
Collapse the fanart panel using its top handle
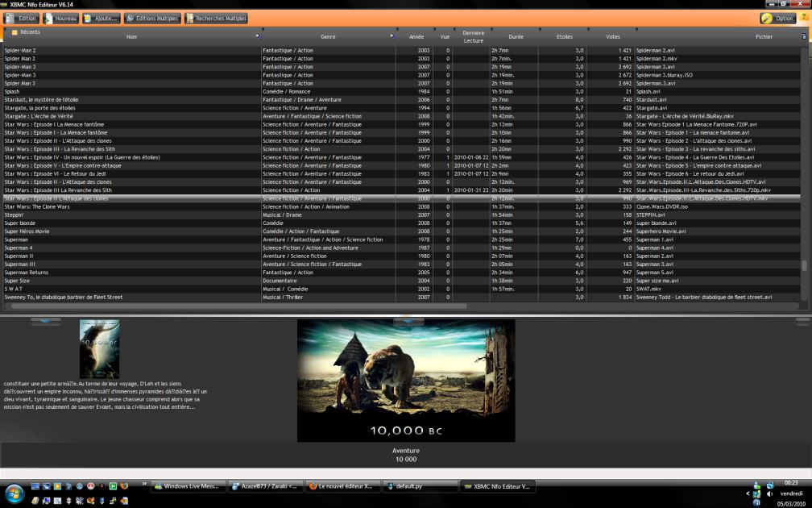coord(408,322)
